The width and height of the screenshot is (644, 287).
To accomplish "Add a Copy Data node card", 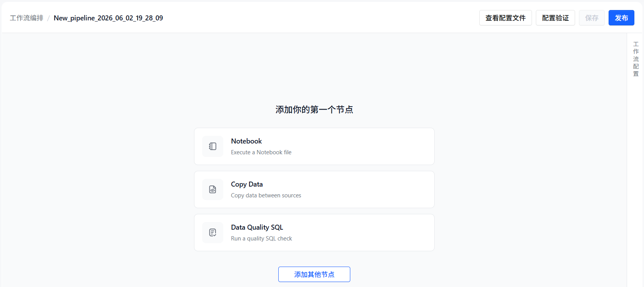I will [314, 189].
